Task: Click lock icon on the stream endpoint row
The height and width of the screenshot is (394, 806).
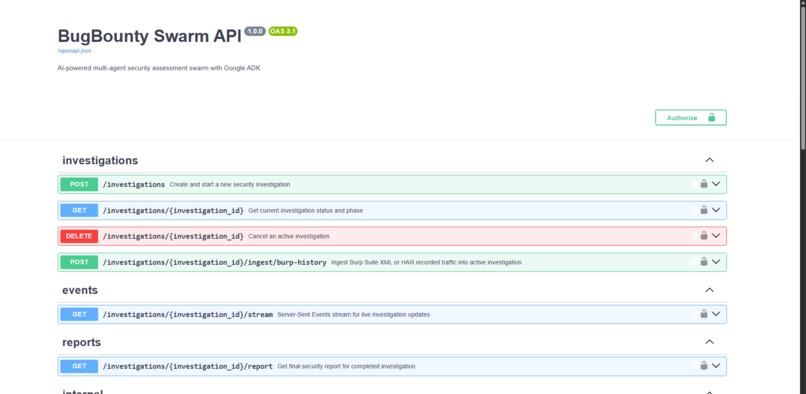Action: (x=704, y=314)
